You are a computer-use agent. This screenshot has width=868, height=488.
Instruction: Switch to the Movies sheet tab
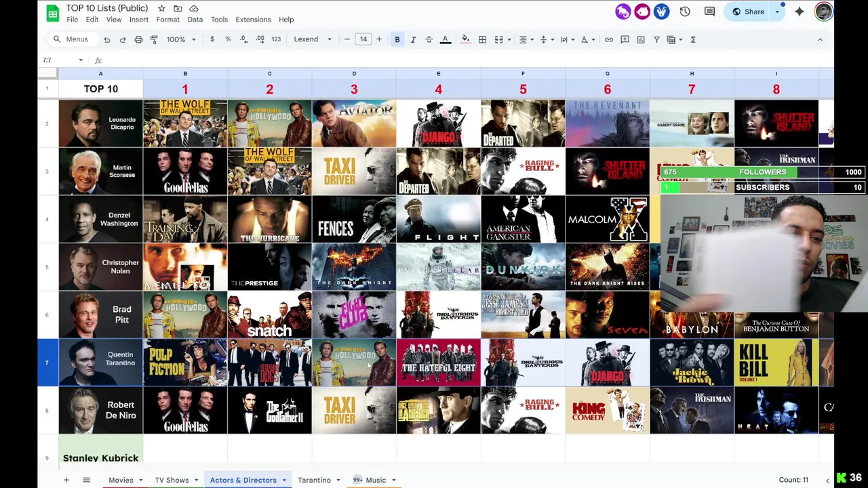click(x=121, y=480)
